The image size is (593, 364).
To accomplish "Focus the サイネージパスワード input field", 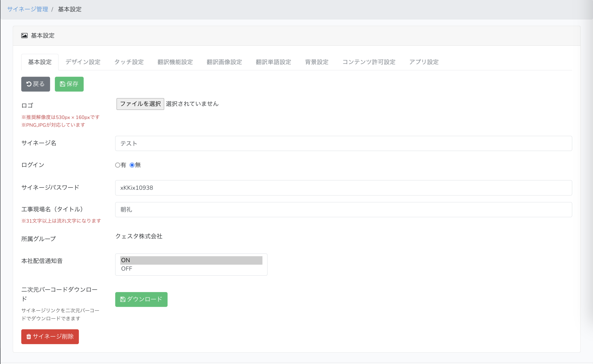I will (x=343, y=188).
